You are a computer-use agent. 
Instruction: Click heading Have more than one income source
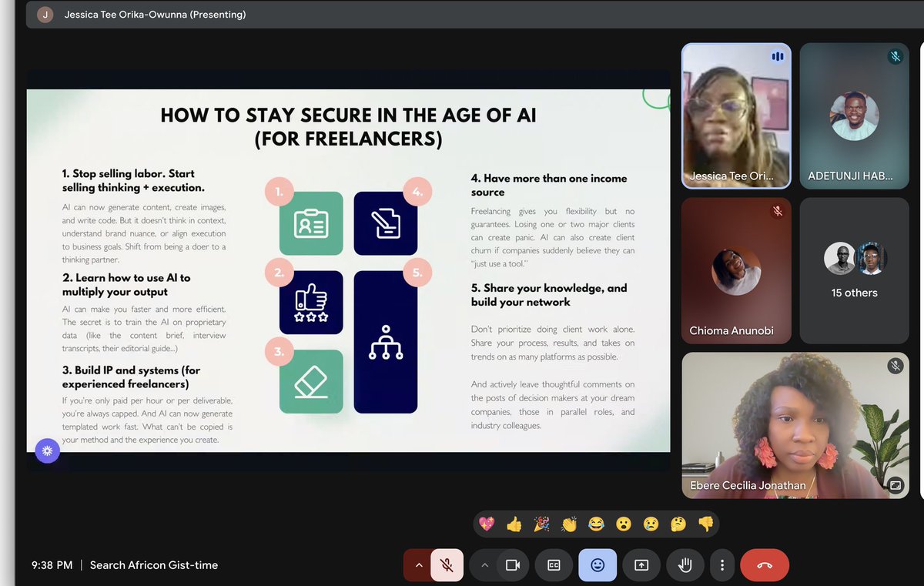[x=549, y=185]
